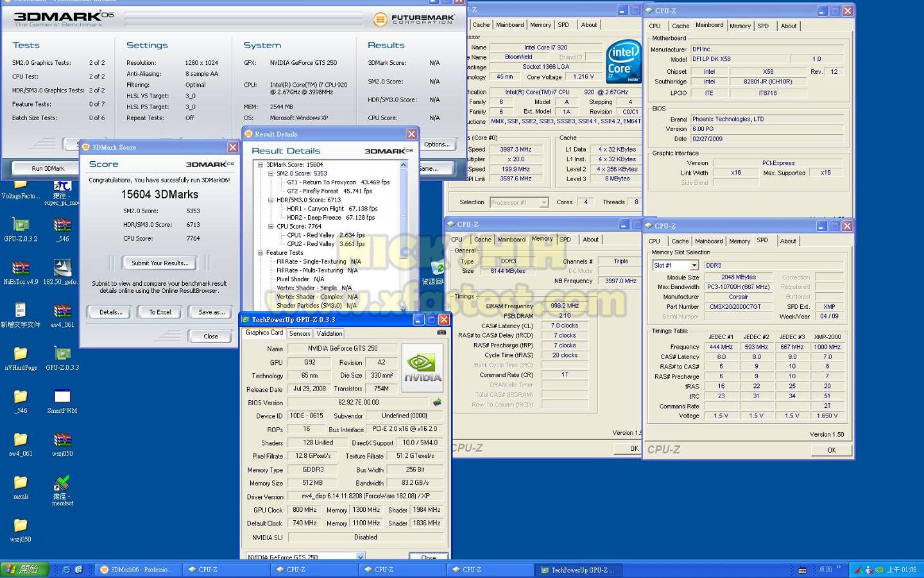
Task: Collapse the Feature Tests tree node
Action: [261, 253]
